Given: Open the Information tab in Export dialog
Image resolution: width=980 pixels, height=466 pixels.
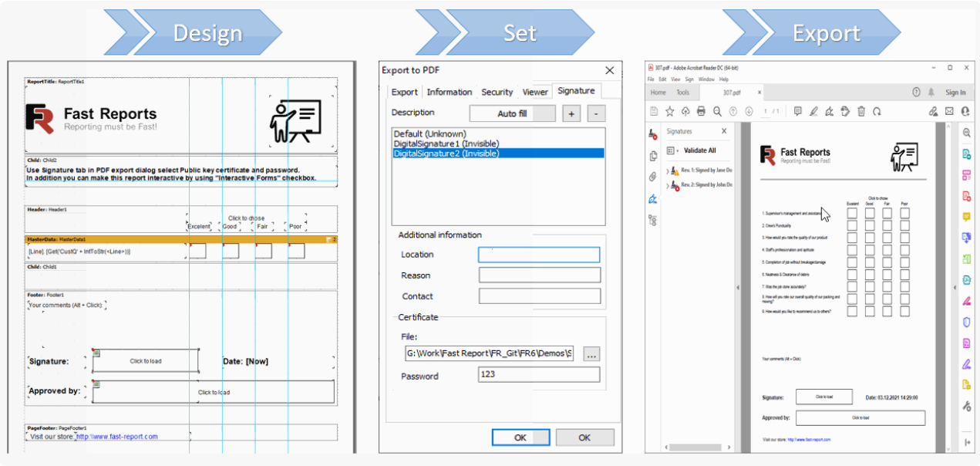Looking at the screenshot, I should [x=449, y=92].
